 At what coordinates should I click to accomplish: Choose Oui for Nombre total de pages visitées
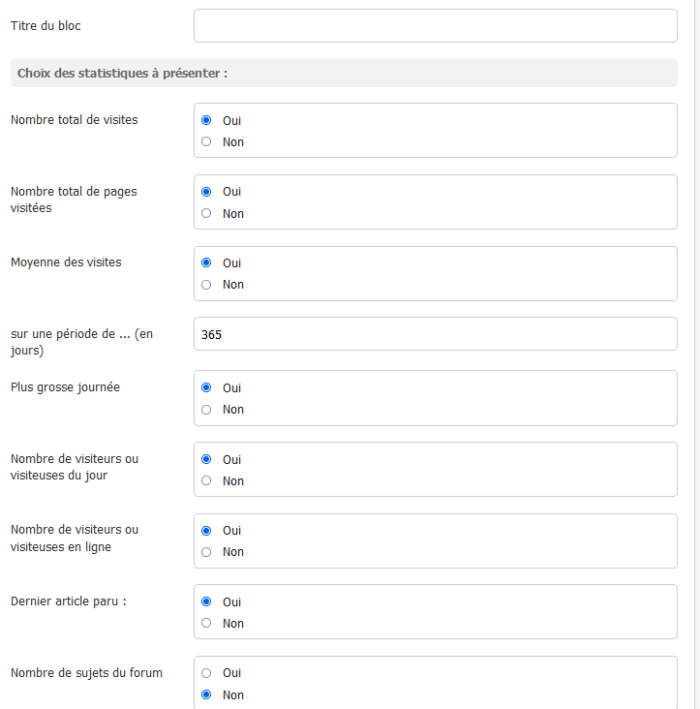coord(207,191)
